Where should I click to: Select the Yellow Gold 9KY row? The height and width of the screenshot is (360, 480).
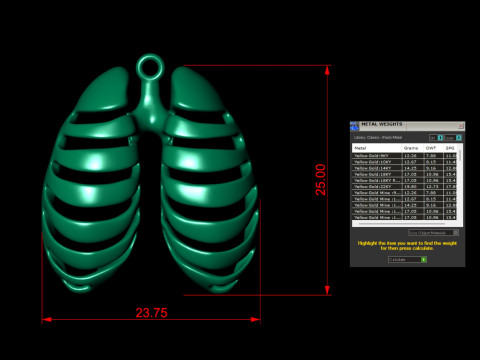(405, 156)
